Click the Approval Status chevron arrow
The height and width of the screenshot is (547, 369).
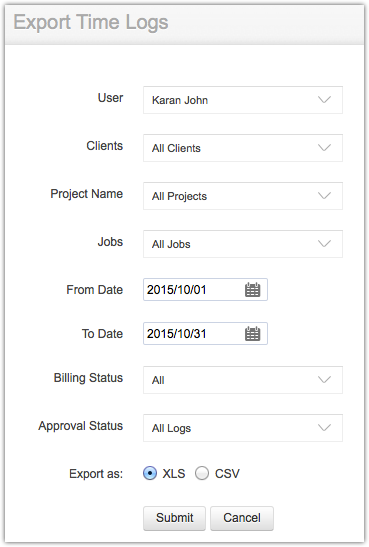(324, 428)
